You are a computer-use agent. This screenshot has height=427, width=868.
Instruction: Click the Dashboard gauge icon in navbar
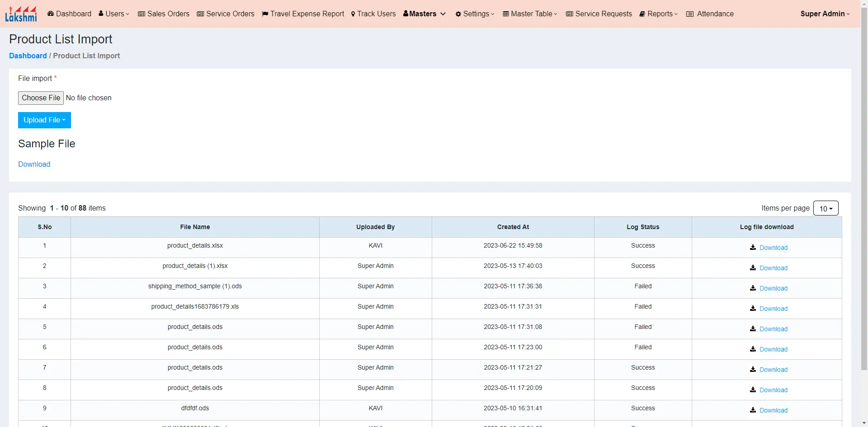pyautogui.click(x=51, y=14)
